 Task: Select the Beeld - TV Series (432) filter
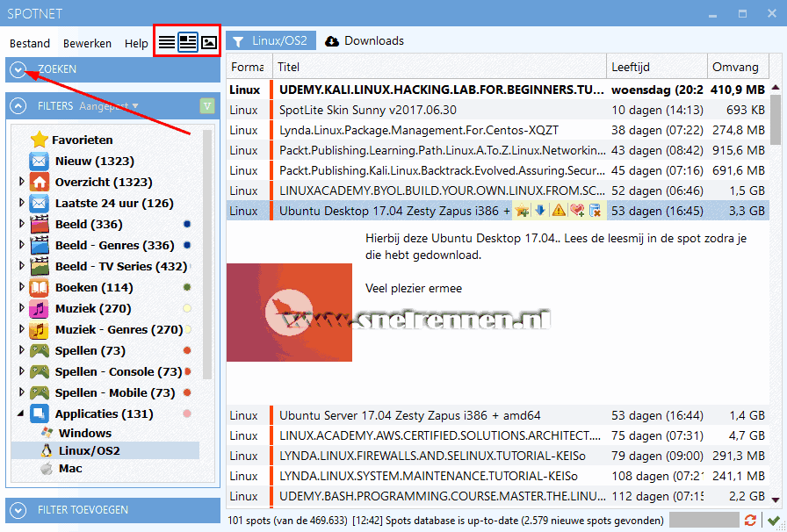point(121,267)
